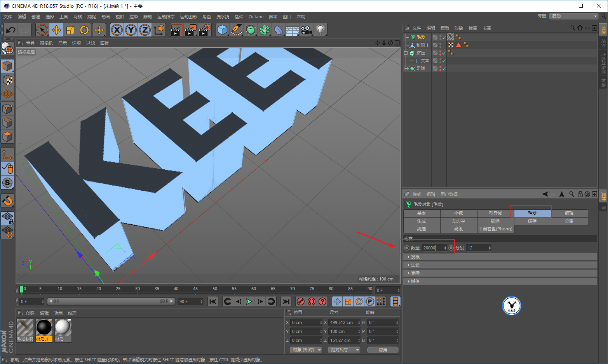
Task: Toggle the 数量 animation radio dot
Action: pos(407,248)
